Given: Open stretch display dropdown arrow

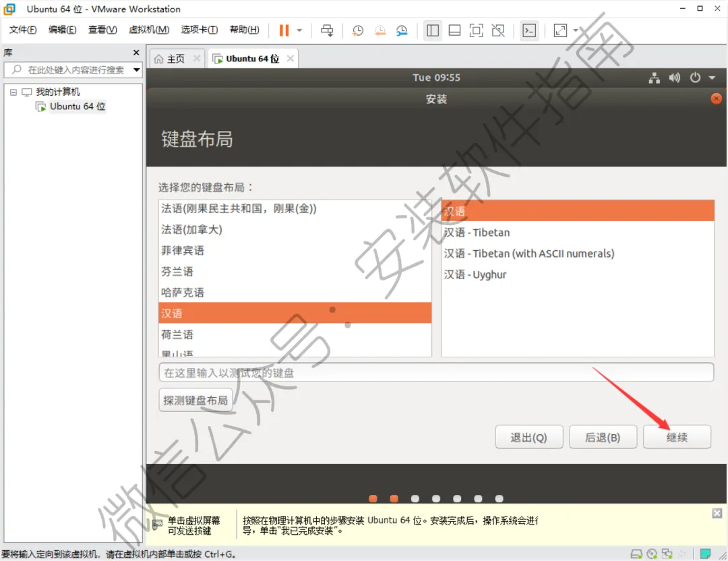Looking at the screenshot, I should click(x=576, y=30).
